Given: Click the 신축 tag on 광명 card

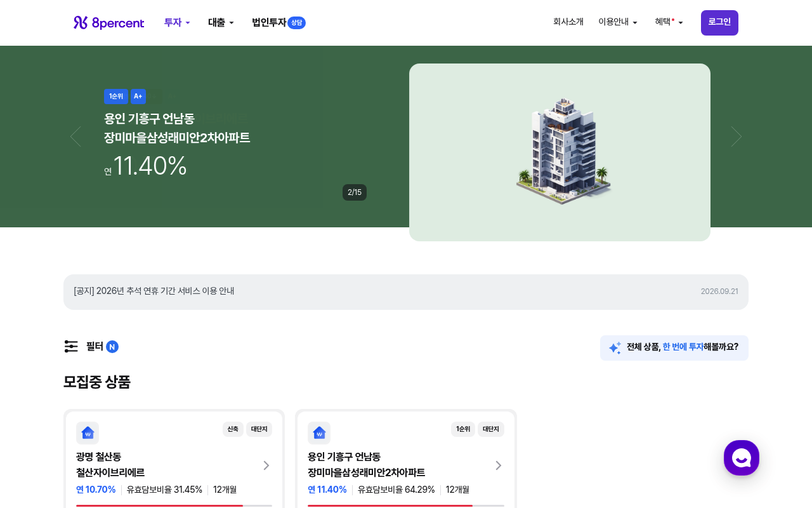Looking at the screenshot, I should (233, 429).
